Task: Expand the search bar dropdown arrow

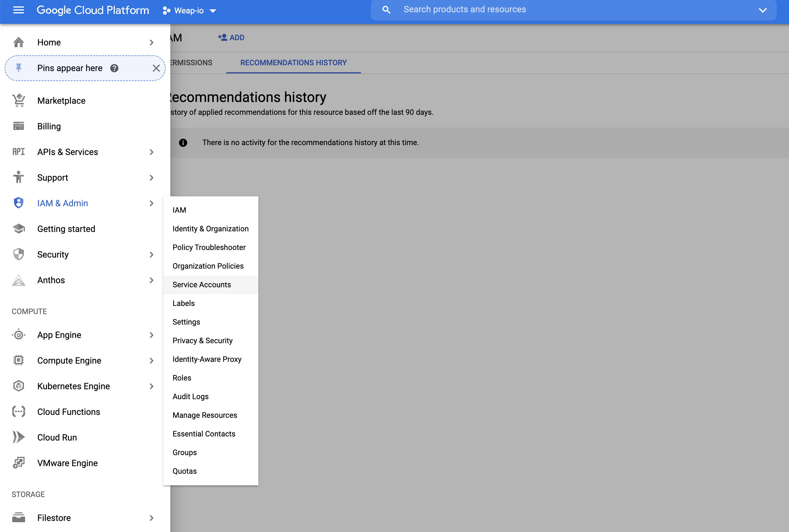Action: click(762, 10)
